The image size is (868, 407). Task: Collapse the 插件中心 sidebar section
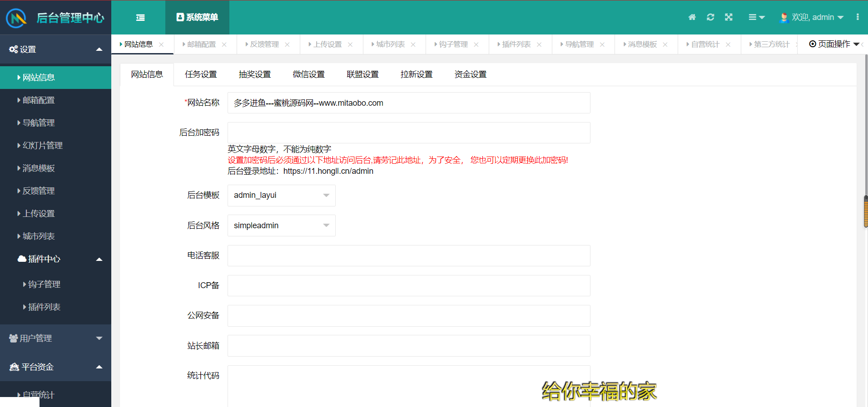[x=55, y=259]
